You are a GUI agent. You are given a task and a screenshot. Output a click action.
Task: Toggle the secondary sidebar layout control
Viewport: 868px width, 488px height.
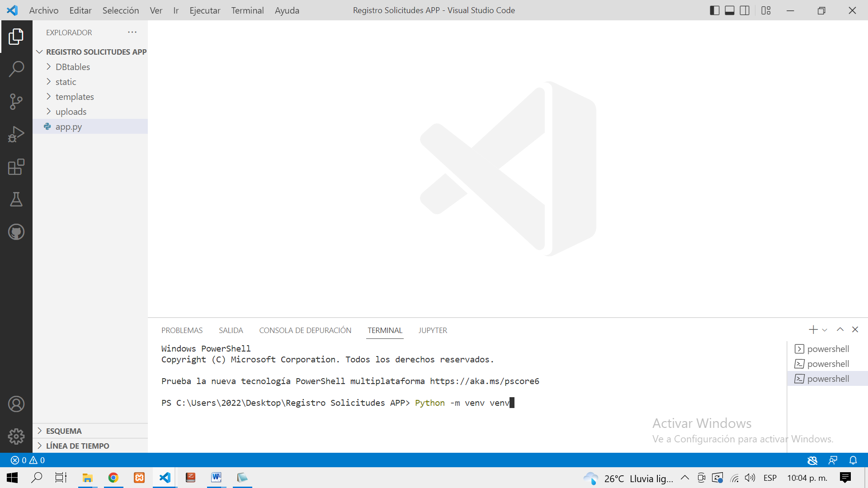pyautogui.click(x=744, y=10)
